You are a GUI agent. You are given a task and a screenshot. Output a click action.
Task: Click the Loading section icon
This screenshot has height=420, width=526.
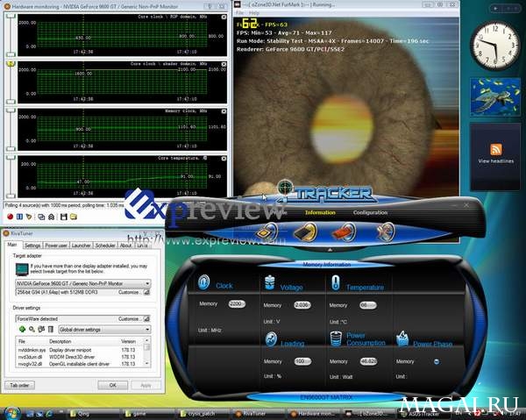[271, 339]
